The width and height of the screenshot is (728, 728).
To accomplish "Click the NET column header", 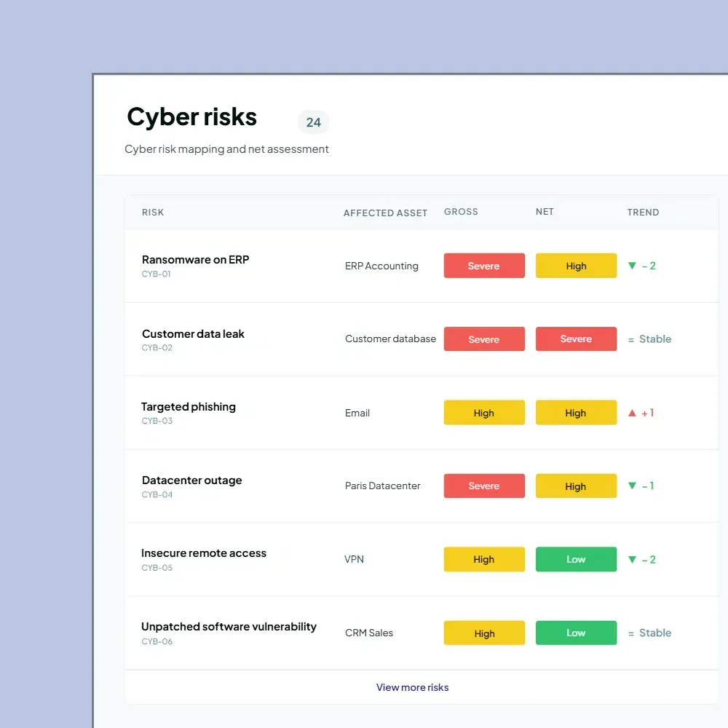I will [545, 212].
